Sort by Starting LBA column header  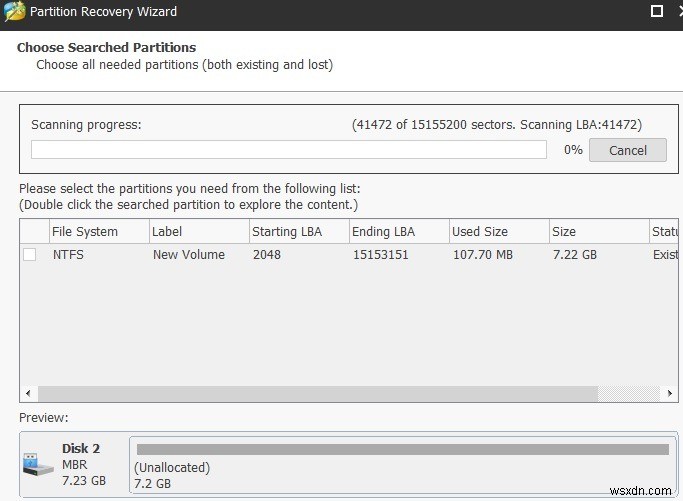(299, 231)
